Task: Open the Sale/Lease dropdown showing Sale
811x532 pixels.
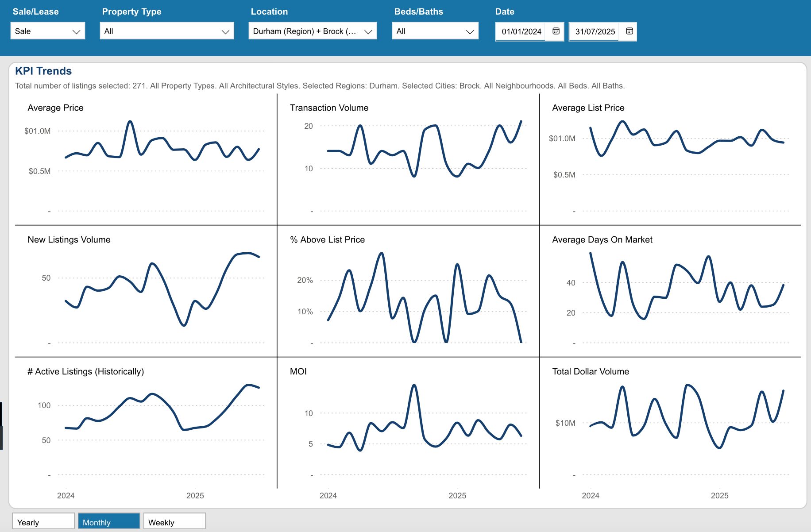Action: pos(48,31)
